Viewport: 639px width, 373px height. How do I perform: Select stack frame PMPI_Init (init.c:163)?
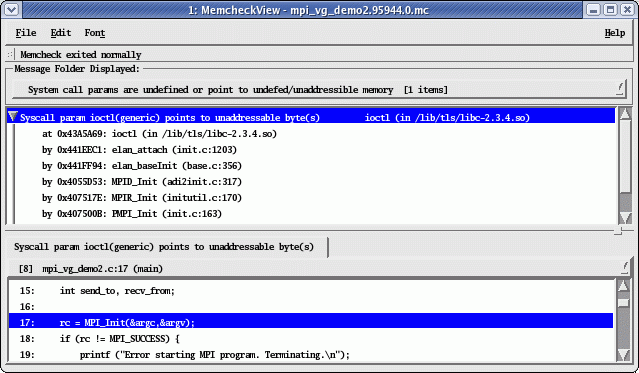pyautogui.click(x=132, y=214)
